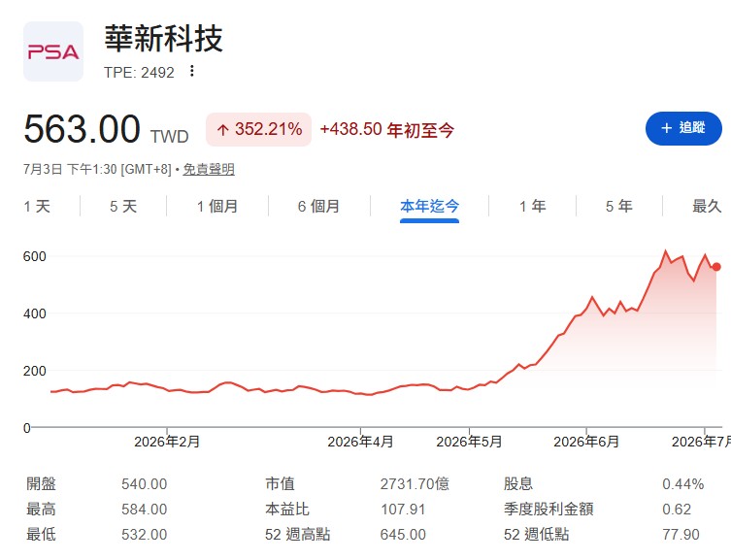Image resolution: width=731 pixels, height=560 pixels.
Task: Click the +438.50 年初至今 change text
Action: [387, 129]
